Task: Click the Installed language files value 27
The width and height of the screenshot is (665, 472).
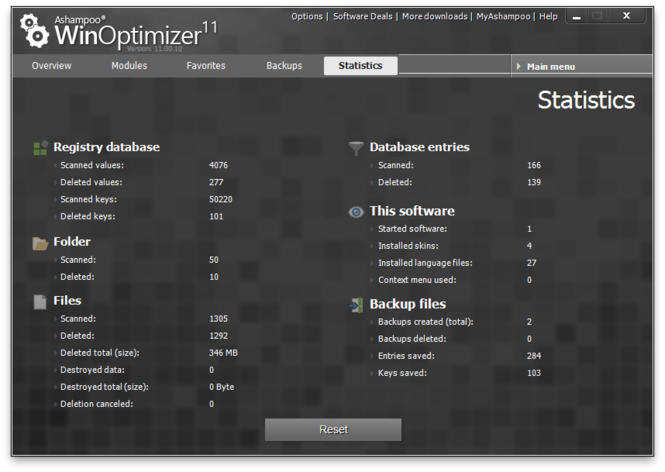Action: pyautogui.click(x=531, y=263)
